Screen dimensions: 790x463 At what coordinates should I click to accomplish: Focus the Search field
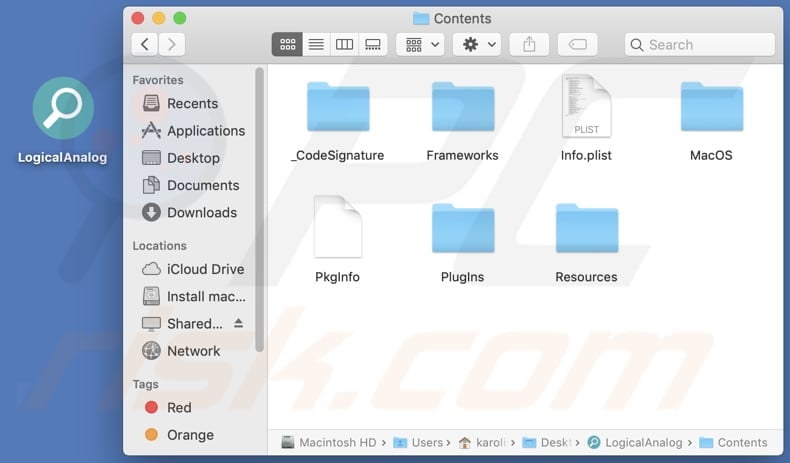click(x=699, y=45)
